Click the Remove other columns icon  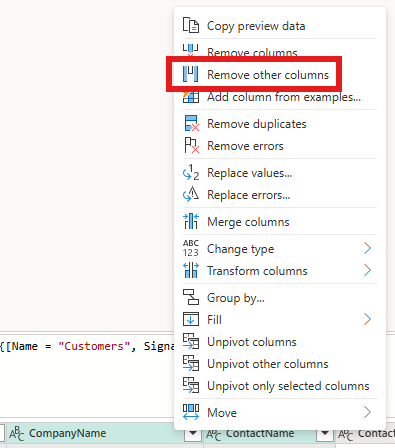(191, 74)
